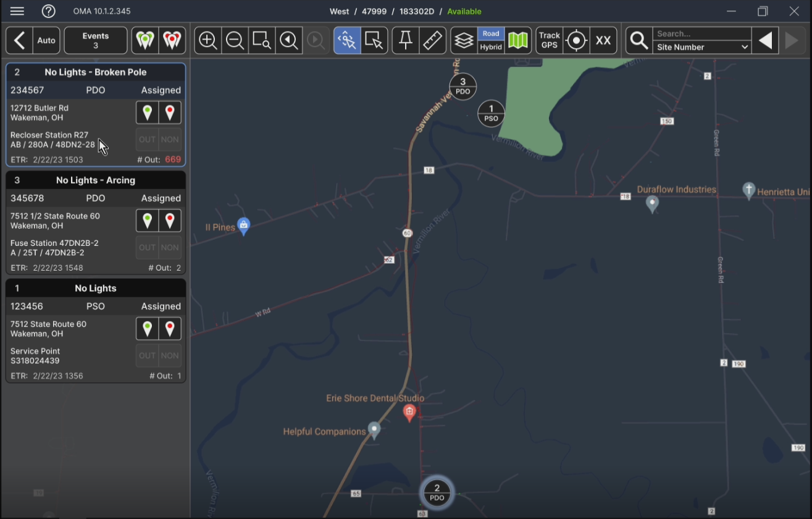Click the previous map view icon
The image size is (812, 519).
tap(289, 40)
